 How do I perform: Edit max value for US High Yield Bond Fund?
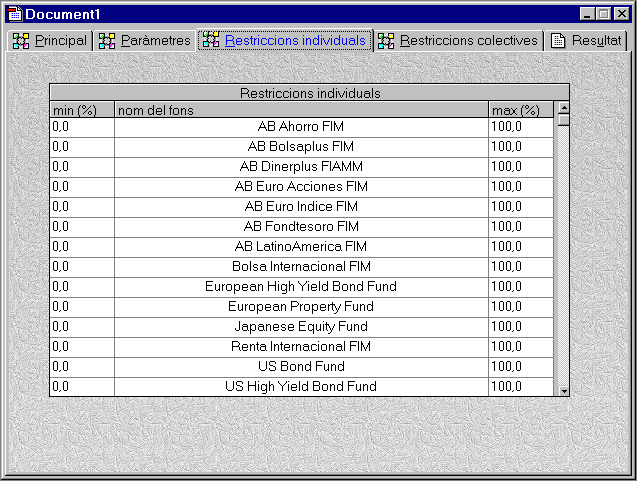tap(521, 387)
